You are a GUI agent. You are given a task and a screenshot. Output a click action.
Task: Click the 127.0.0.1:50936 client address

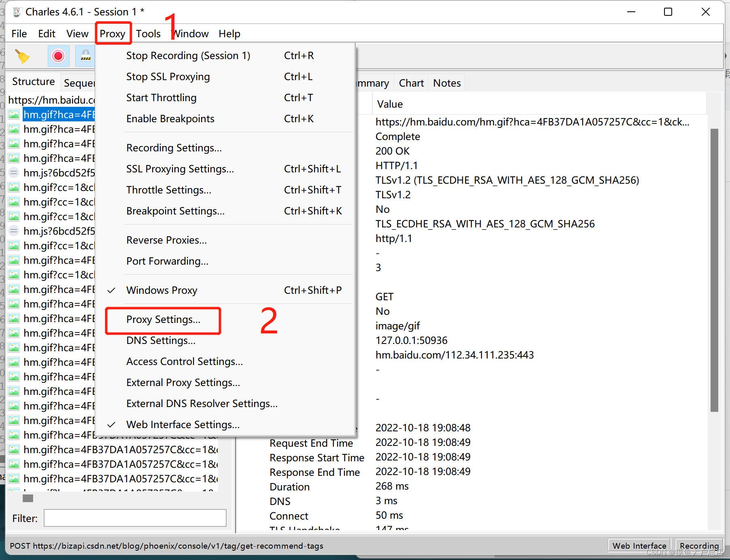click(x=412, y=340)
